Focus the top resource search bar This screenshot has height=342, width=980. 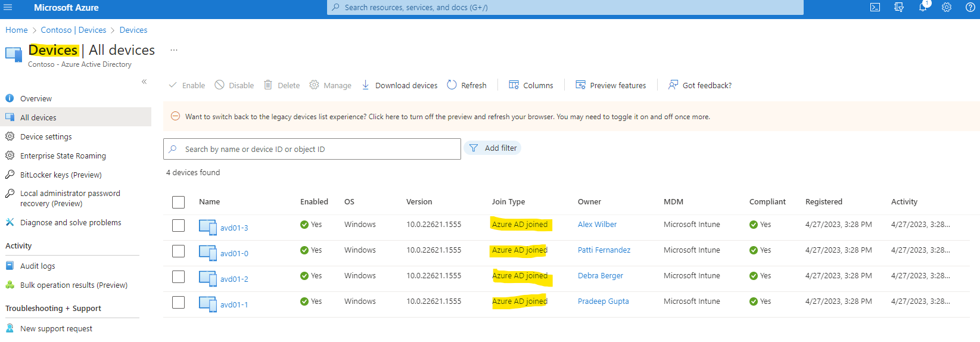click(565, 8)
